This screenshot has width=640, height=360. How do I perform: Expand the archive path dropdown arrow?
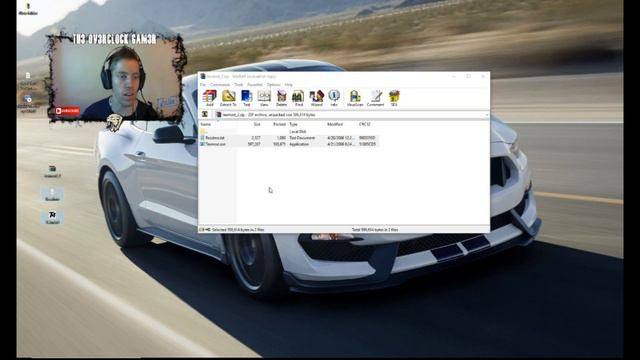(x=487, y=115)
